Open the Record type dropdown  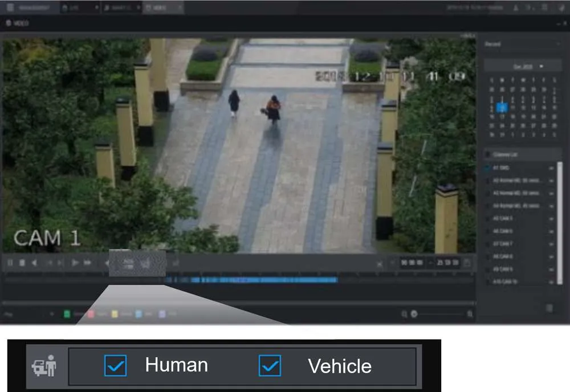[x=523, y=44]
